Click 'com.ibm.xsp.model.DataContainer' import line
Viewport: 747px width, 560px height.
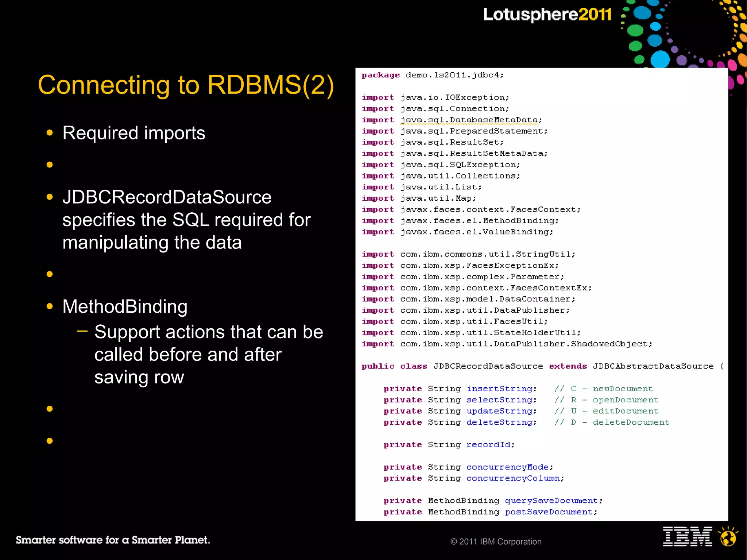pyautogui.click(x=468, y=299)
